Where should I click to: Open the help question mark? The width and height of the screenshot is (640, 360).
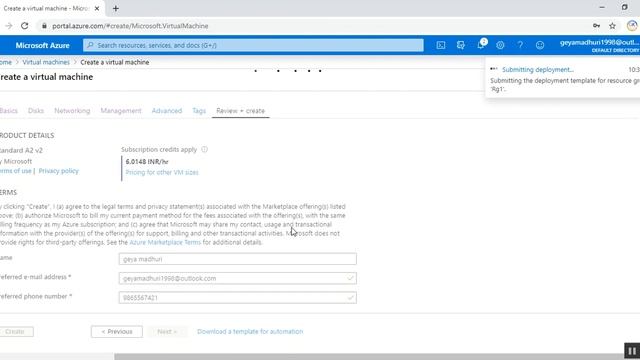[520, 45]
